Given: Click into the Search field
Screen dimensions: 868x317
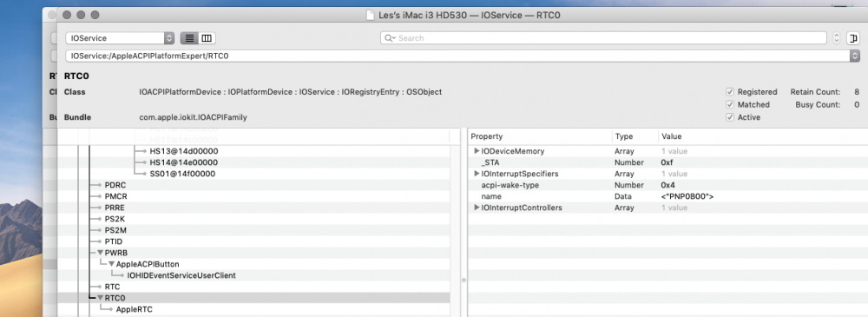Looking at the screenshot, I should pos(603,38).
